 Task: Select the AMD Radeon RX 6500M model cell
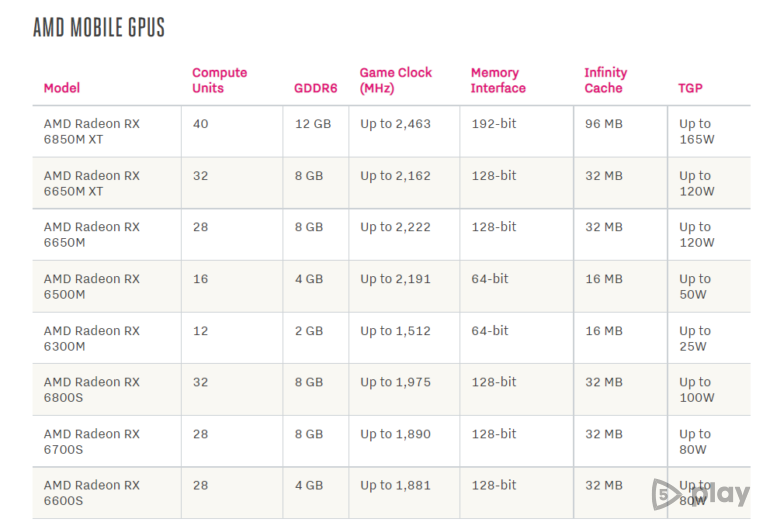pyautogui.click(x=92, y=287)
